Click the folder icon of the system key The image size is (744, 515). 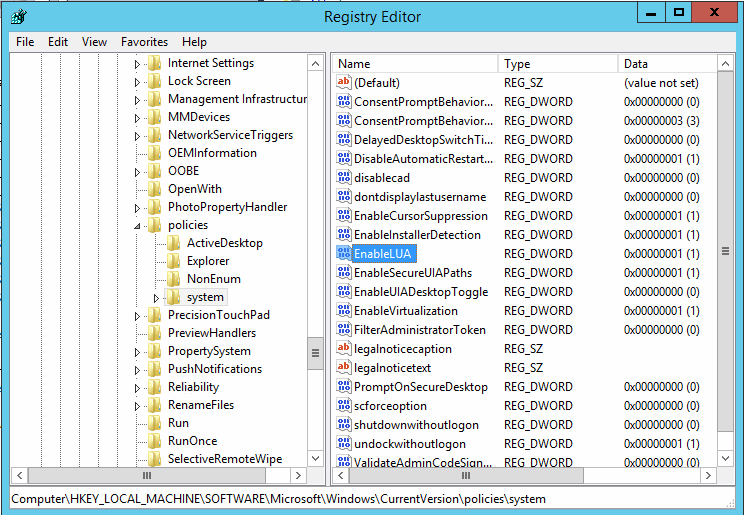tap(174, 297)
